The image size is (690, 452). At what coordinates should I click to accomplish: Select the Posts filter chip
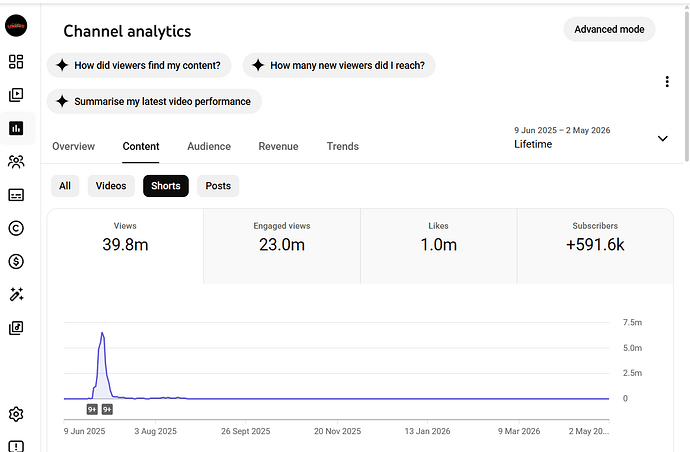218,186
